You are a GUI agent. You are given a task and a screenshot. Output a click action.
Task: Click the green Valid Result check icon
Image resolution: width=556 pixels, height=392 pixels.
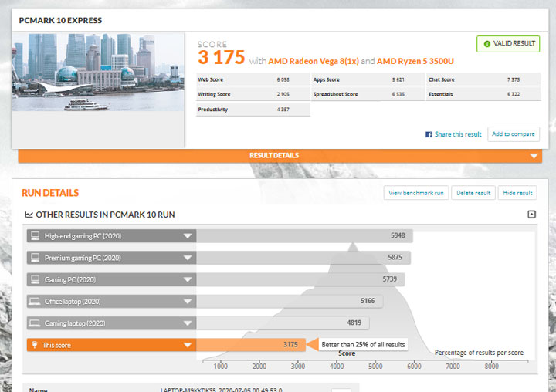click(486, 44)
